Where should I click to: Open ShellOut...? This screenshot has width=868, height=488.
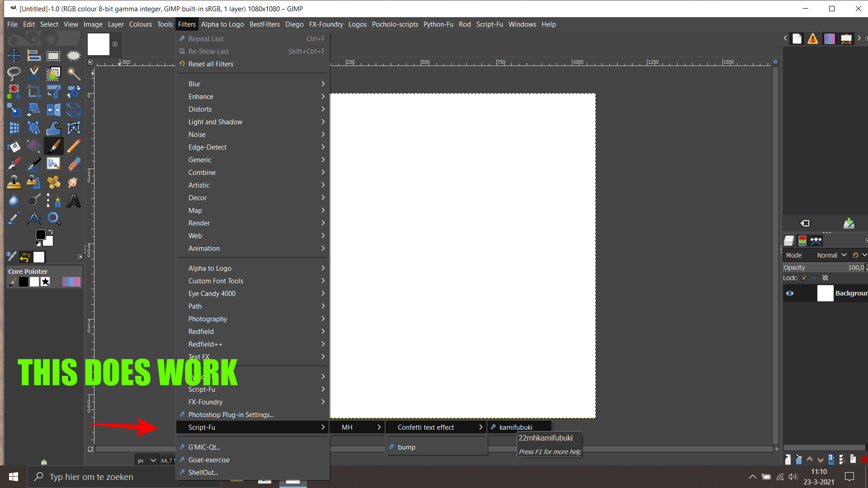click(x=252, y=473)
